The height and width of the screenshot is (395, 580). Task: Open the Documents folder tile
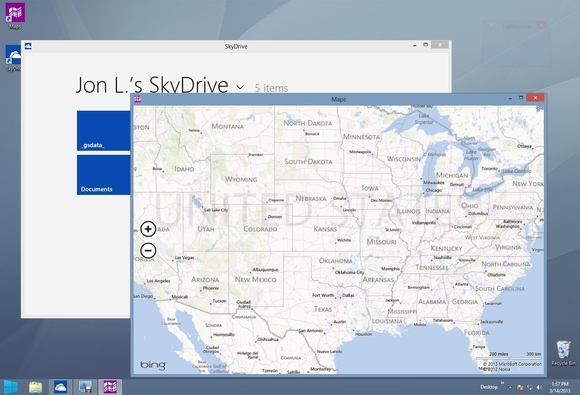coord(104,175)
